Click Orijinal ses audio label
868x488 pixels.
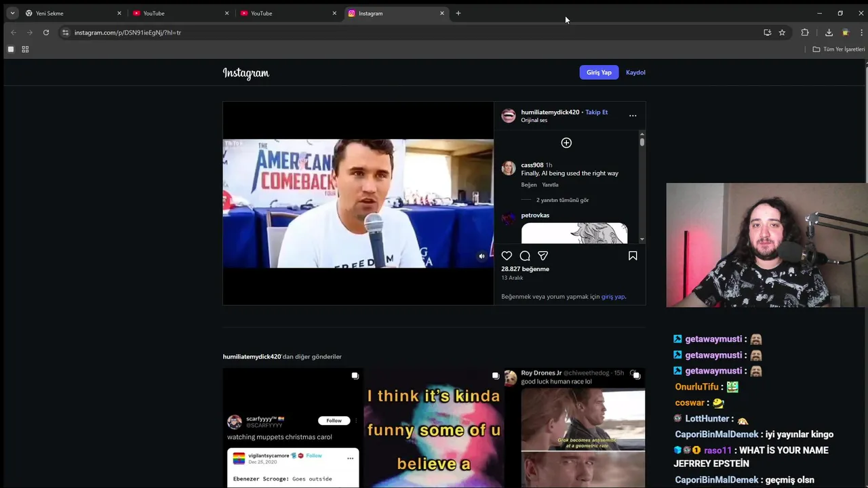pyautogui.click(x=534, y=120)
